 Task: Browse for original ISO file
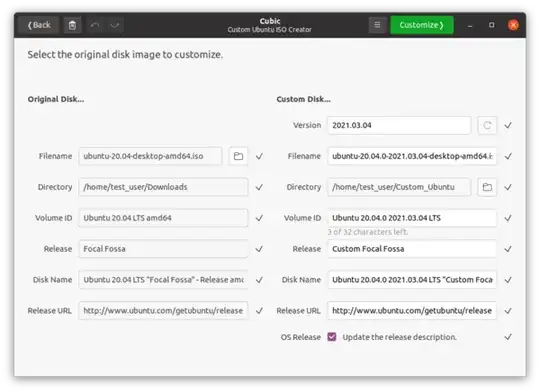[x=238, y=156]
